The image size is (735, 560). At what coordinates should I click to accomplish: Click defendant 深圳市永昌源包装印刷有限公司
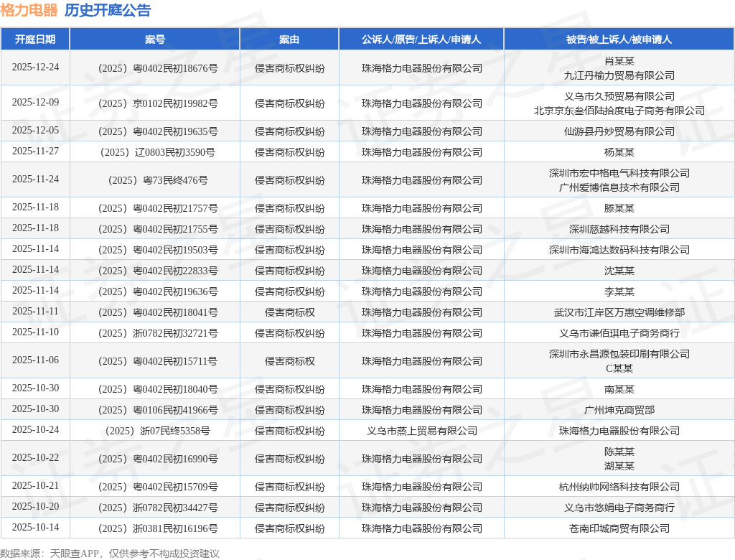click(619, 354)
